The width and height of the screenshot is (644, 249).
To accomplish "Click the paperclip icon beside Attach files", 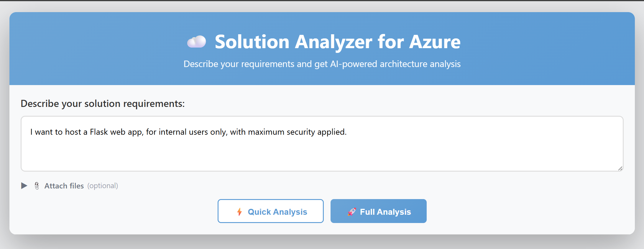I will coord(37,186).
